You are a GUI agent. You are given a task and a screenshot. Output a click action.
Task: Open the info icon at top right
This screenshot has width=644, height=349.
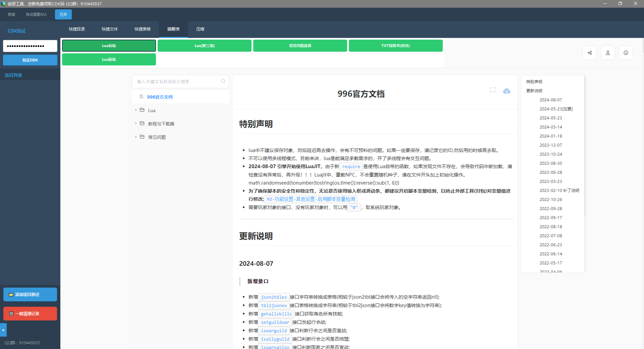coord(626,53)
